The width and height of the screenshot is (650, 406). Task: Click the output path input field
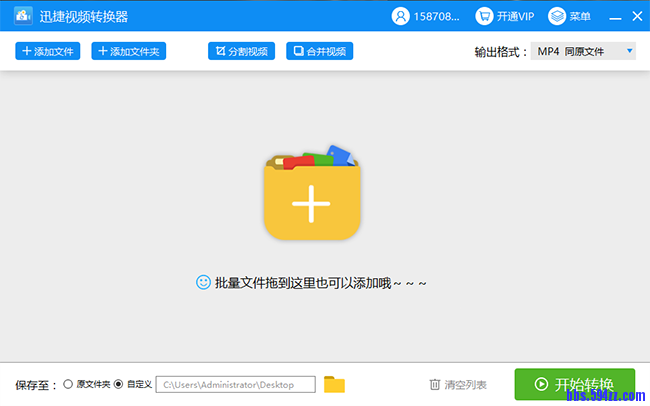pyautogui.click(x=236, y=384)
